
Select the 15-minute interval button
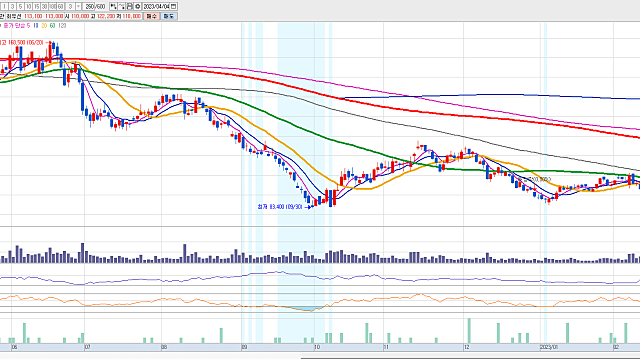[x=37, y=7]
